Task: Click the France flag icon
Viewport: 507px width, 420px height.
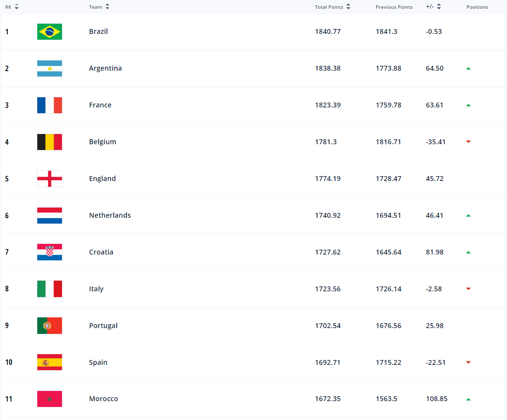Action: pos(49,105)
